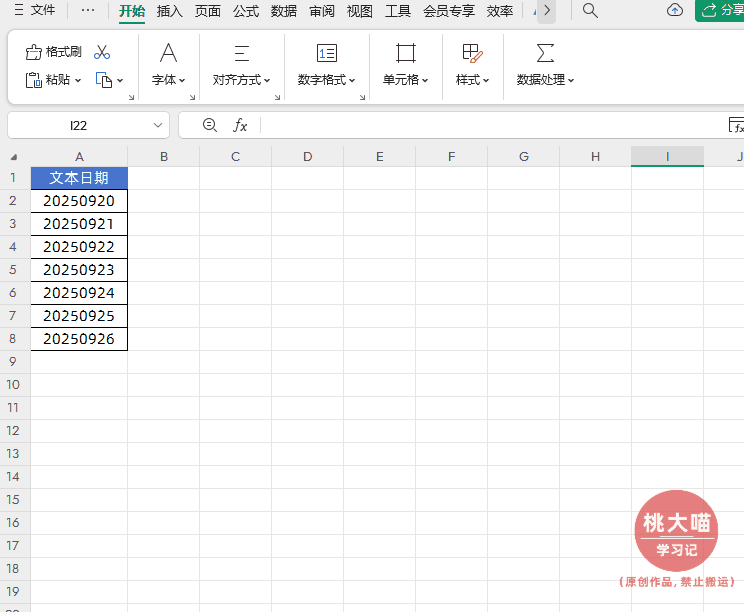Switch to the 会员专享 tab
This screenshot has height=612, width=744.
(448, 10)
